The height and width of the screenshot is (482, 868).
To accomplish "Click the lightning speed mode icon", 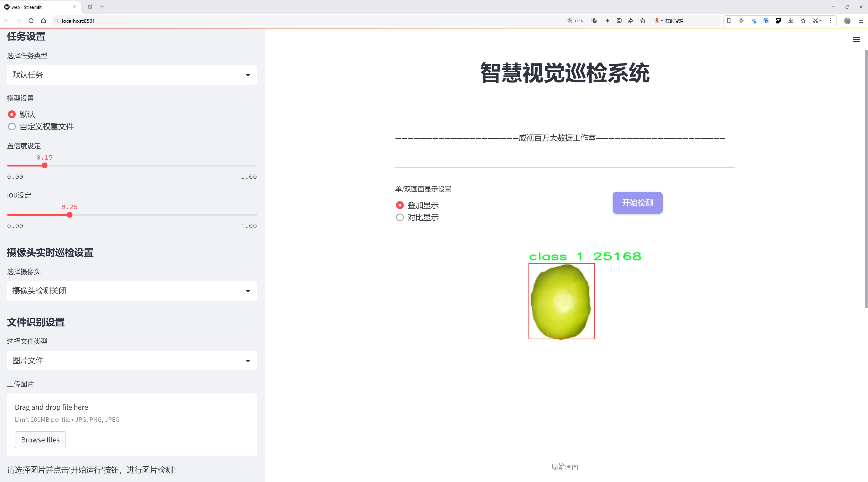I will click(x=607, y=20).
